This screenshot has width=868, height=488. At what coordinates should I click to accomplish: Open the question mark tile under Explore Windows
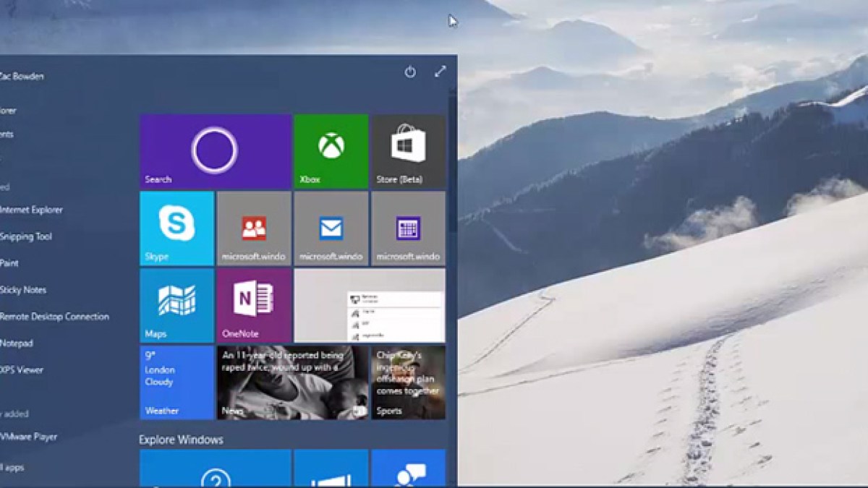click(x=216, y=468)
